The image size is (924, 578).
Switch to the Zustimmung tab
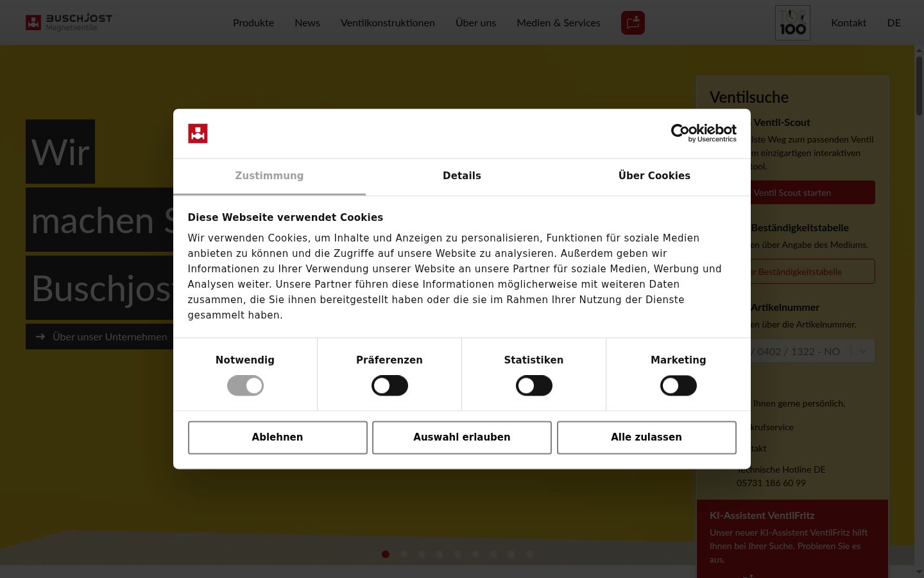(269, 176)
